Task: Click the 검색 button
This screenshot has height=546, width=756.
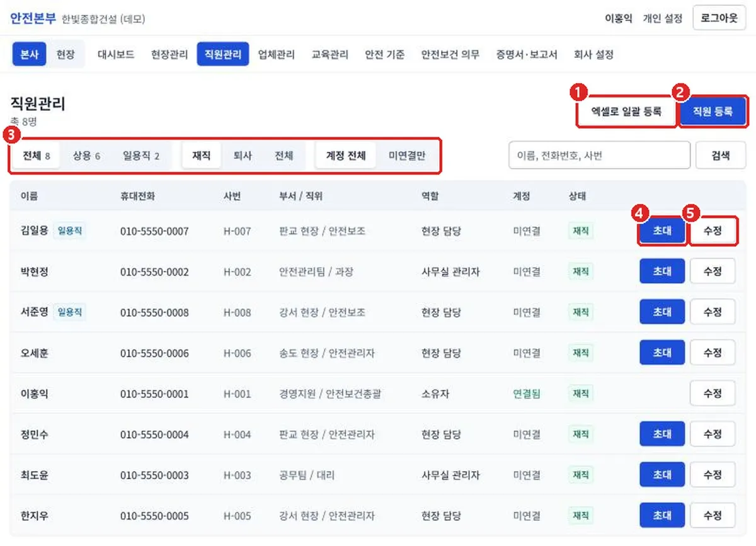Action: (x=721, y=155)
